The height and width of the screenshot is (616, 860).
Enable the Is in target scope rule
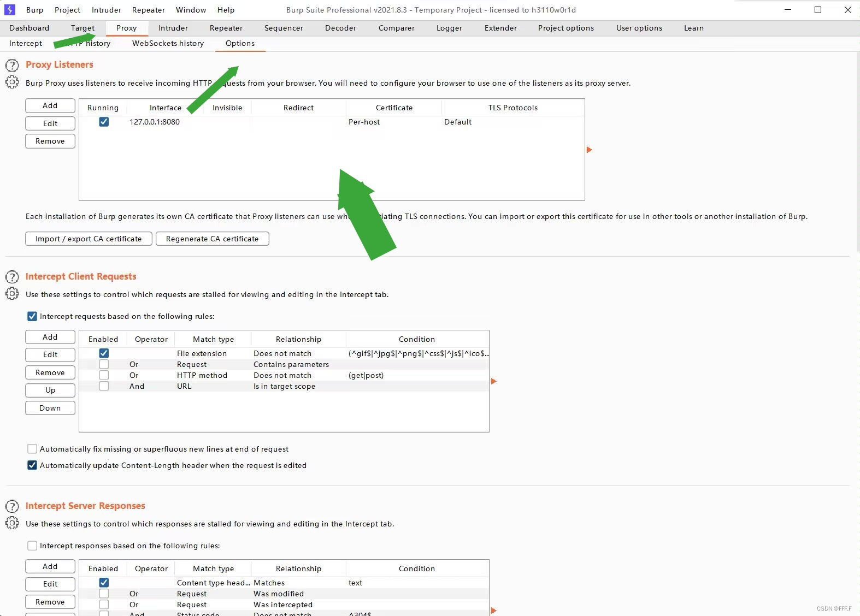[x=104, y=386]
